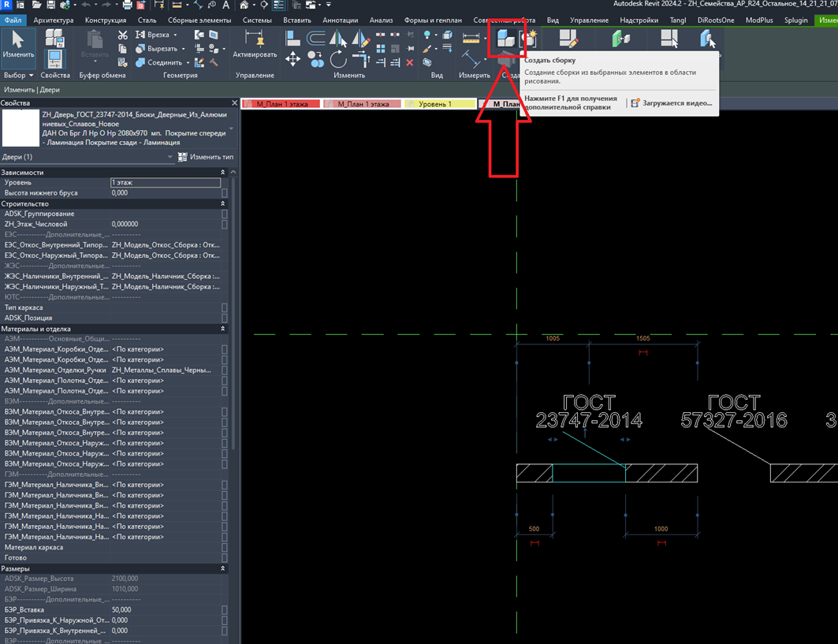Collapse the Материалы и отделка section

pos(223,329)
